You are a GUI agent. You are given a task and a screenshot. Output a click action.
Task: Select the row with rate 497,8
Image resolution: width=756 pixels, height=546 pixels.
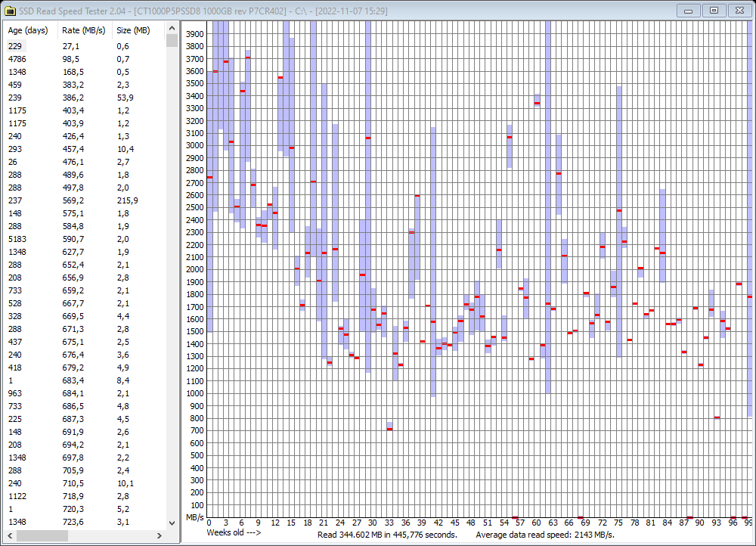coord(85,188)
